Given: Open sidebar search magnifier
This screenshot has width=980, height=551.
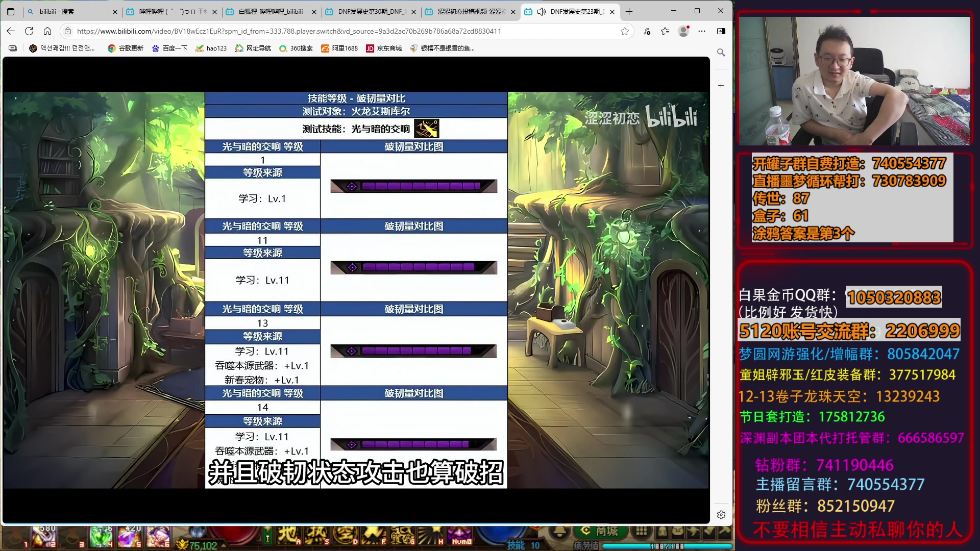Looking at the screenshot, I should tap(721, 53).
